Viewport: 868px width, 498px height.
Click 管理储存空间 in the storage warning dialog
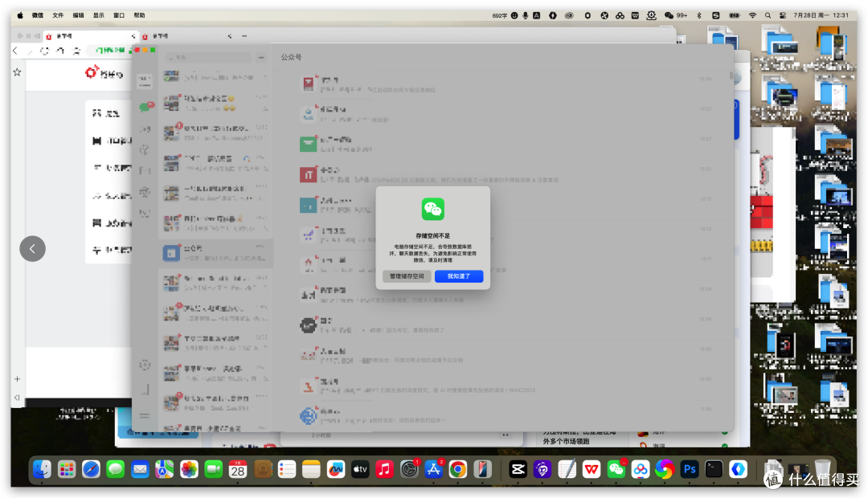tap(407, 276)
